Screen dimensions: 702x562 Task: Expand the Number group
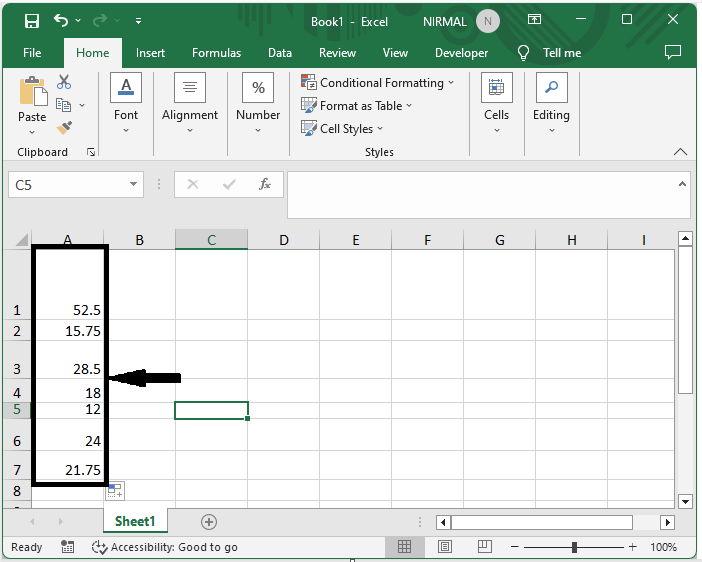(x=258, y=103)
